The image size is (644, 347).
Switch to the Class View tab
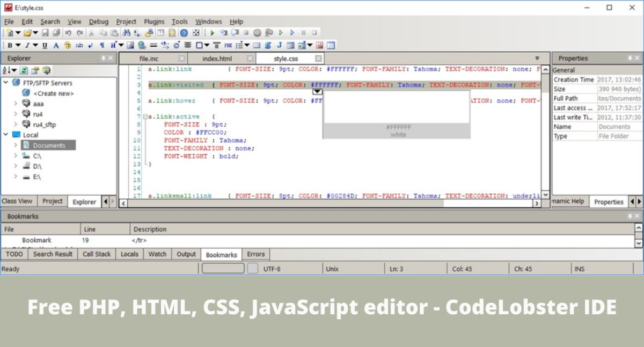tap(17, 201)
